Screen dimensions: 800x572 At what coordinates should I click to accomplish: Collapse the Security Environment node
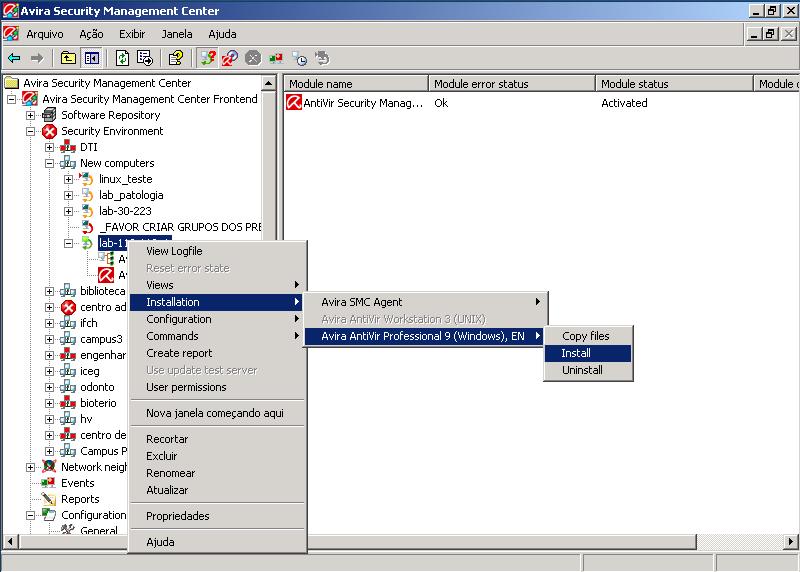pyautogui.click(x=31, y=132)
